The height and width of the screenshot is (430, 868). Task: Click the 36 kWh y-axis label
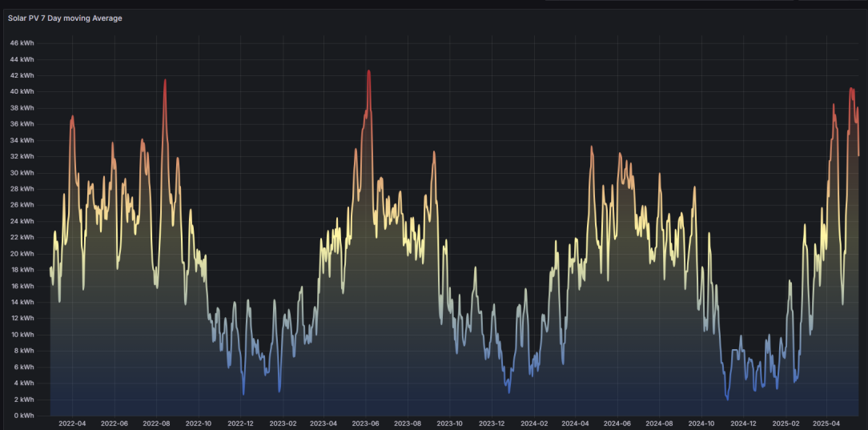22,124
